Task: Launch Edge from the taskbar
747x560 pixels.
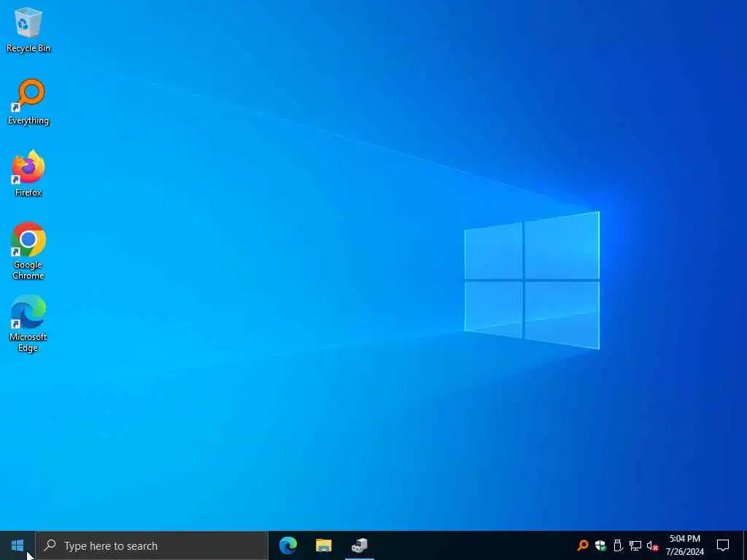Action: click(287, 545)
